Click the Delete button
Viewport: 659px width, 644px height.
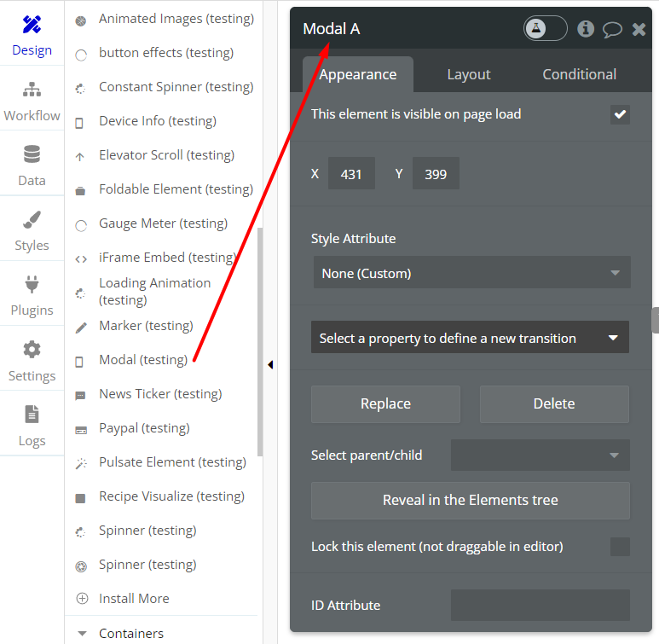554,403
